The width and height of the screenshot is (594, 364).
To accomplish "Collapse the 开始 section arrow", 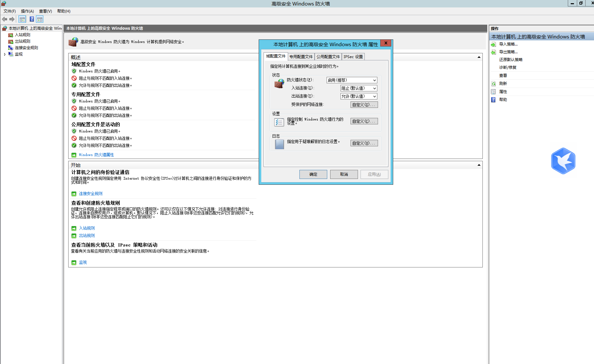I will 479,165.
